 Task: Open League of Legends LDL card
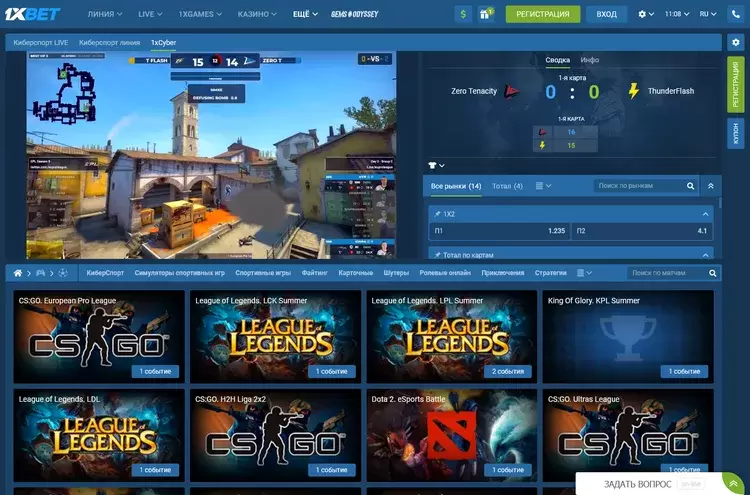pyautogui.click(x=99, y=435)
